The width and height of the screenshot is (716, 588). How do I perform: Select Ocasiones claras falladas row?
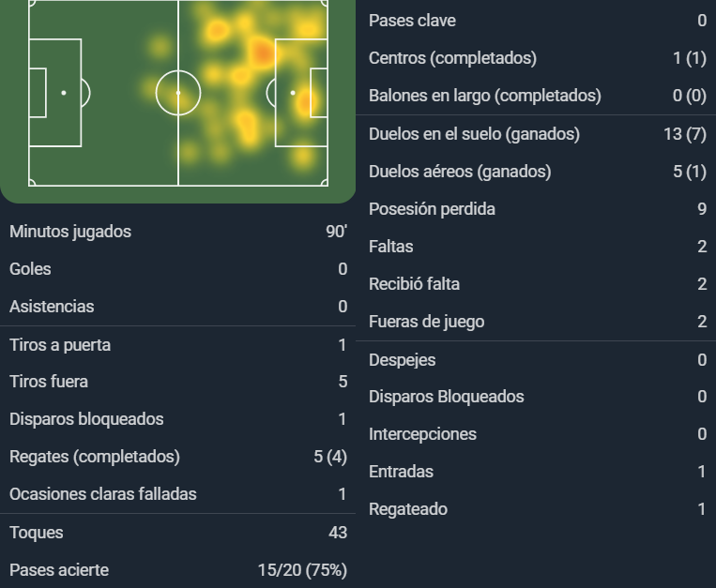pyautogui.click(x=178, y=494)
